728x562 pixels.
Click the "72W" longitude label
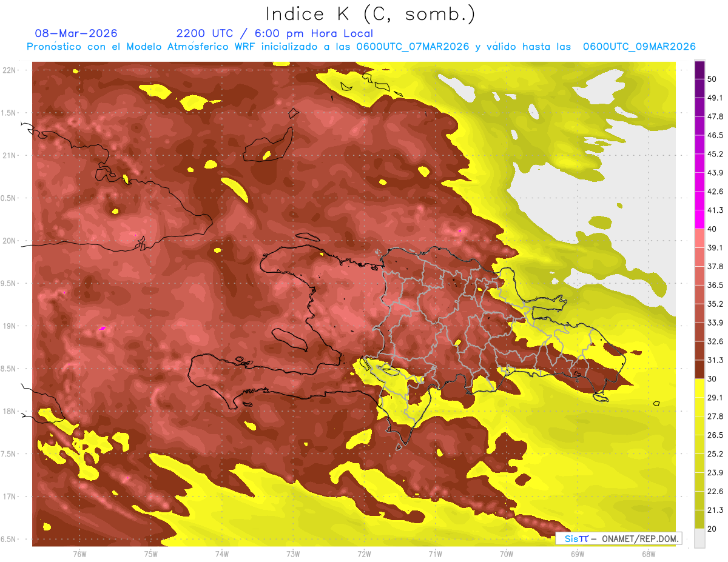pyautogui.click(x=364, y=554)
